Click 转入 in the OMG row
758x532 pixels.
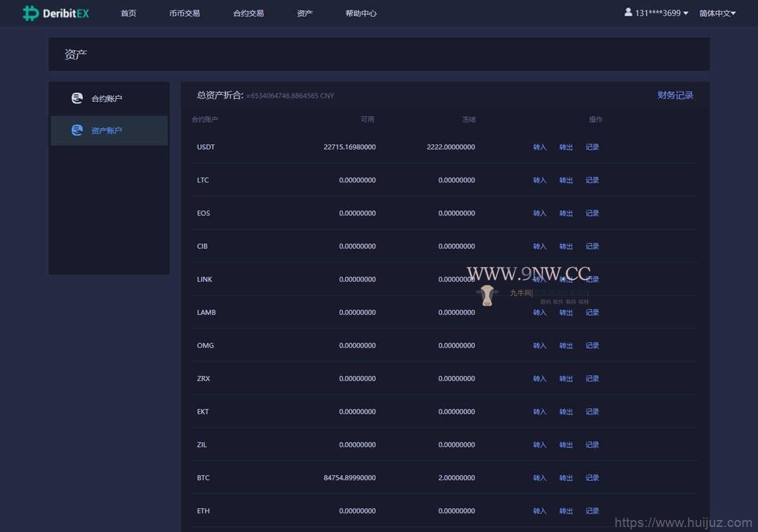(x=539, y=346)
